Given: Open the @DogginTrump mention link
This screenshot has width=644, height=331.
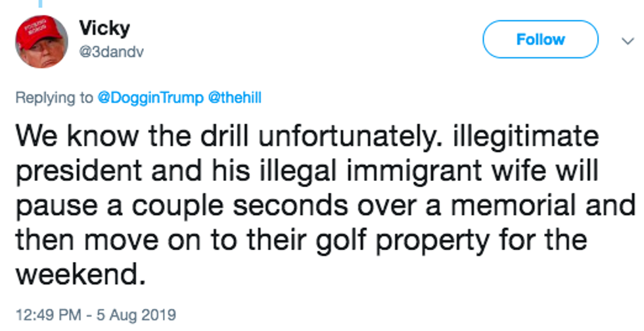Looking at the screenshot, I should [150, 97].
